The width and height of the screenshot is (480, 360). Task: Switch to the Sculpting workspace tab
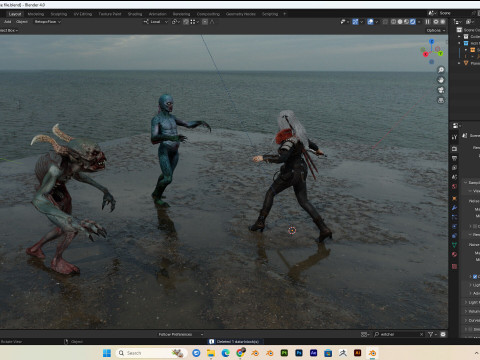point(59,14)
